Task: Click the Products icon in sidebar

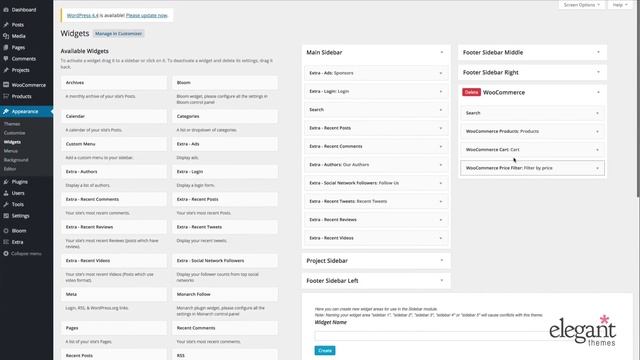Action: click(x=6, y=96)
